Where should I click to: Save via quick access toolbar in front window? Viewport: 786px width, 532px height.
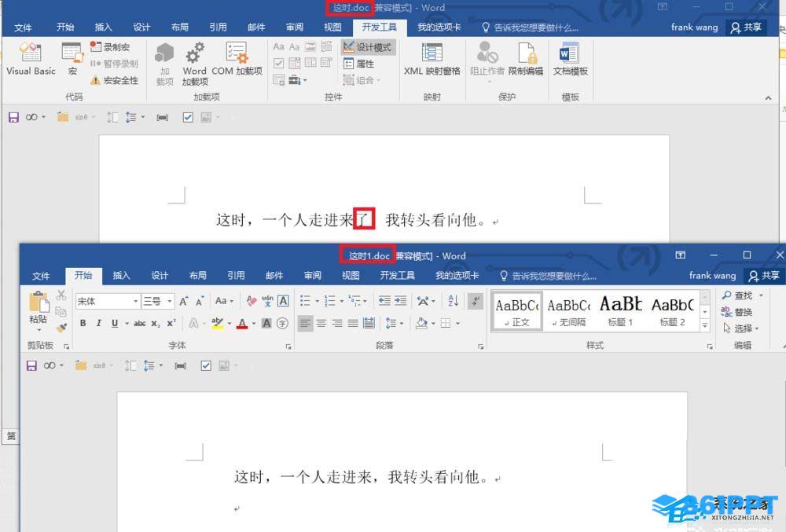(x=31, y=365)
